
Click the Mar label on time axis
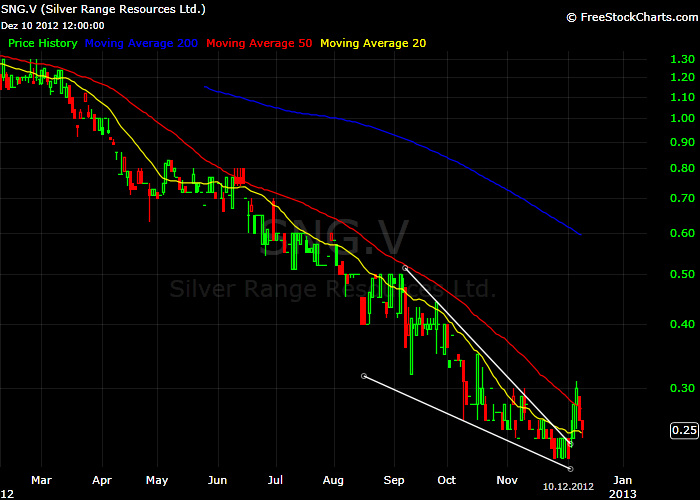(42, 480)
